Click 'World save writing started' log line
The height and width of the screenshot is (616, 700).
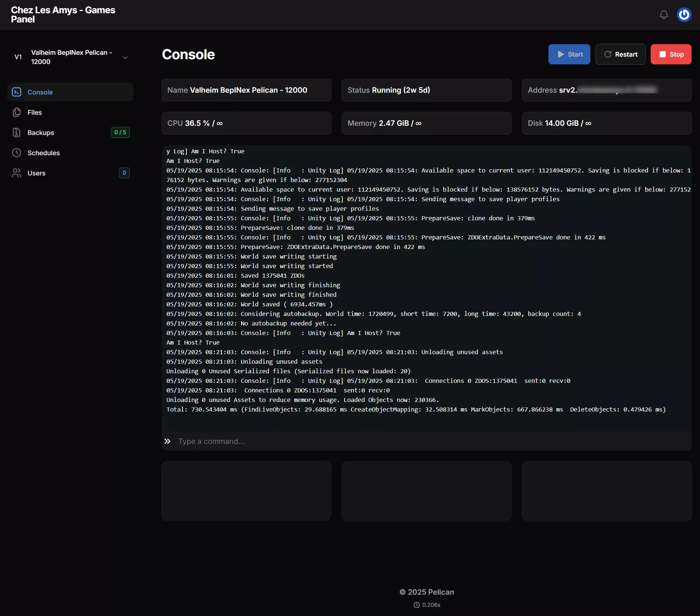[x=249, y=266]
